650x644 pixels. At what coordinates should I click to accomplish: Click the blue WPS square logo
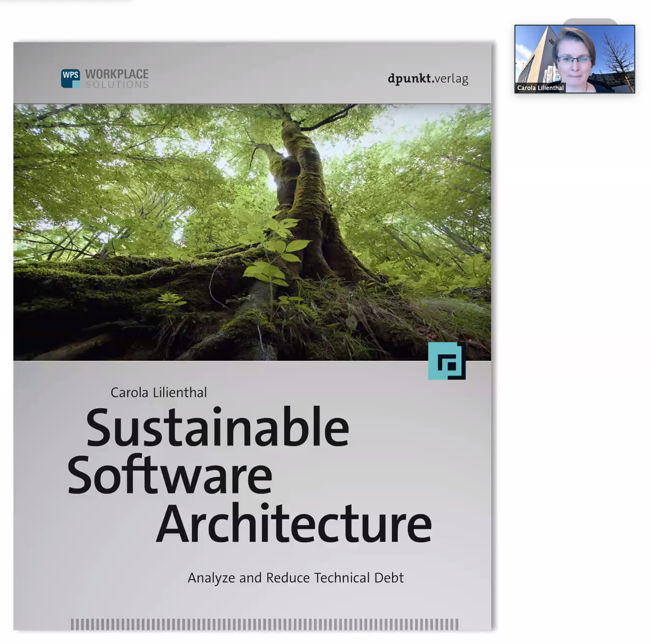click(x=70, y=78)
